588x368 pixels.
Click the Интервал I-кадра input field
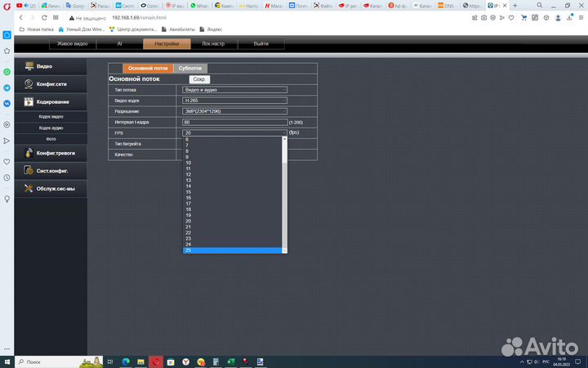tap(234, 122)
